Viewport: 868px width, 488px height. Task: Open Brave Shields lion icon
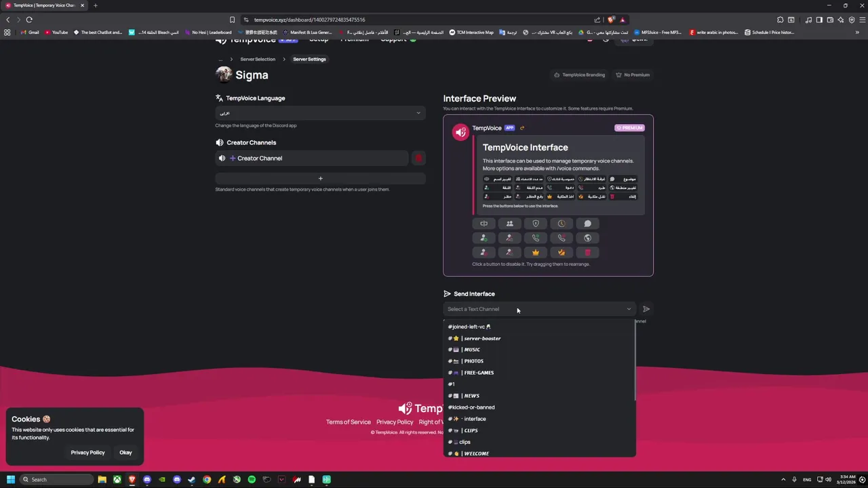[610, 20]
